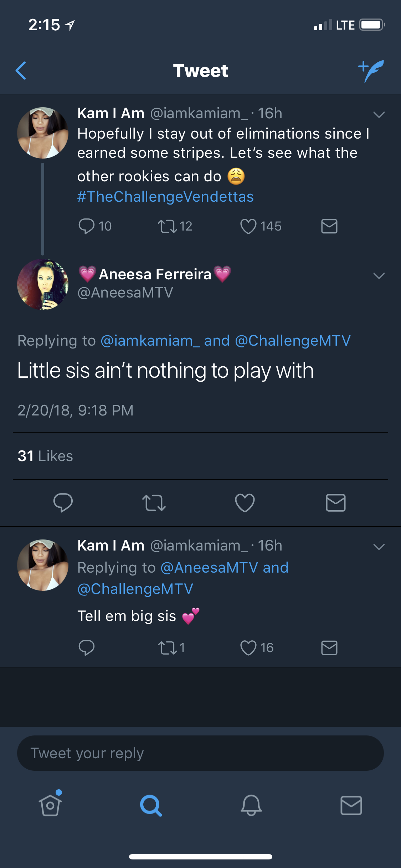The image size is (401, 868).
Task: Like Kam's tweet with 145 likes
Action: [x=248, y=226]
